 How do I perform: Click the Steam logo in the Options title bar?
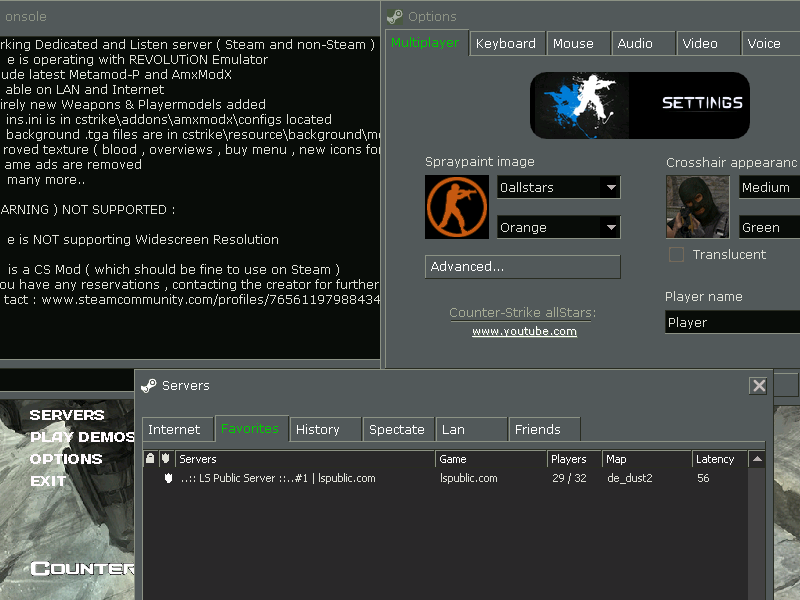(395, 16)
